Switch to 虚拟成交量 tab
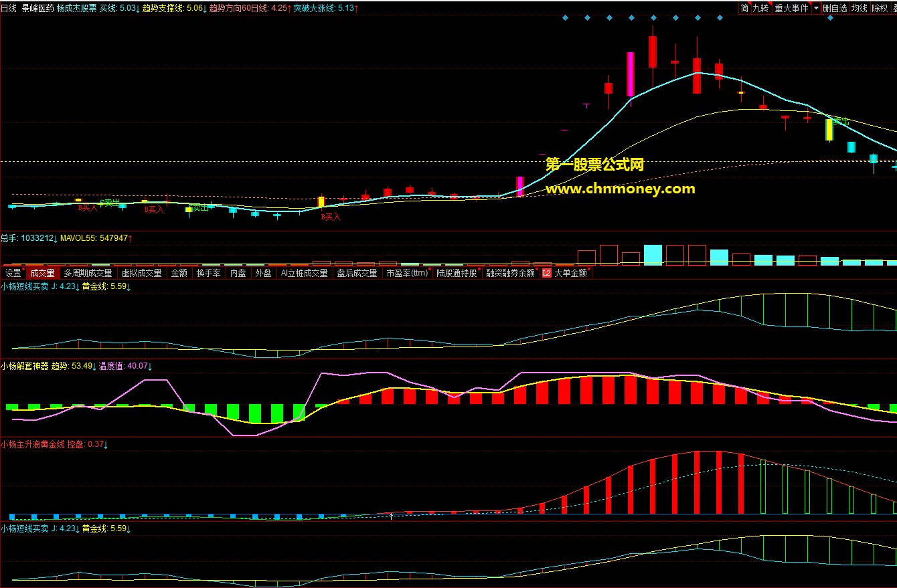897x588 pixels. 141,273
